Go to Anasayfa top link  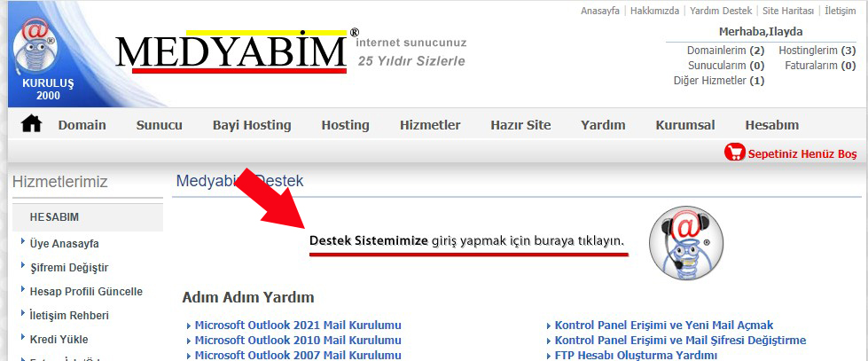[x=600, y=11]
